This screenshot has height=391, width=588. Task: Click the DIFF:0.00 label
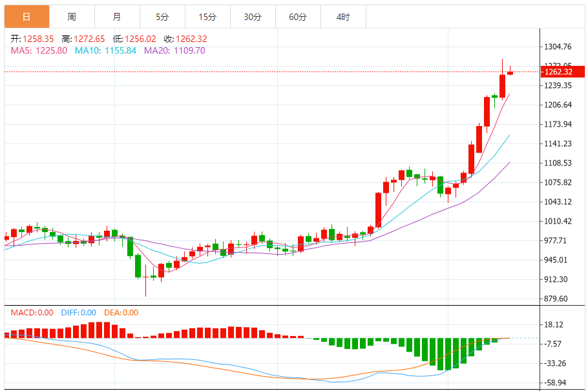(78, 313)
